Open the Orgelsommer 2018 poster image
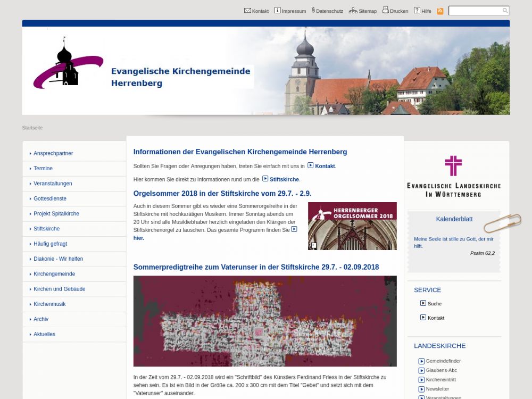Viewport: 532px width, 399px height. click(x=352, y=226)
